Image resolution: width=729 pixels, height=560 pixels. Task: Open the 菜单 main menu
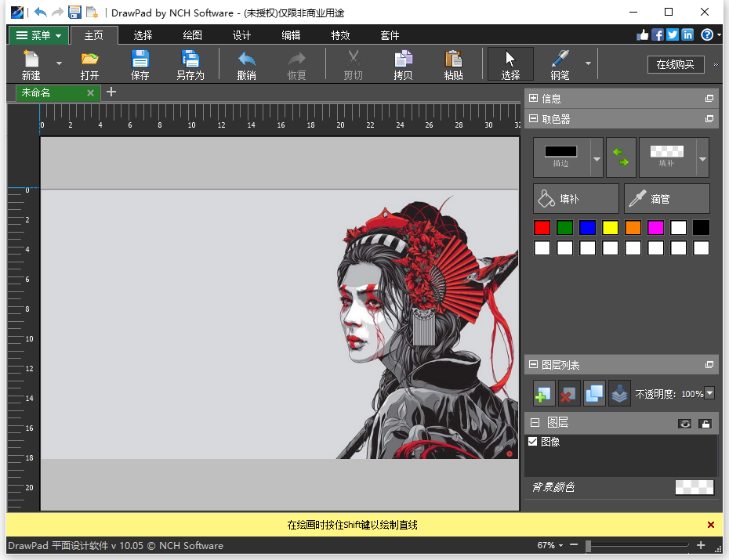pyautogui.click(x=38, y=35)
